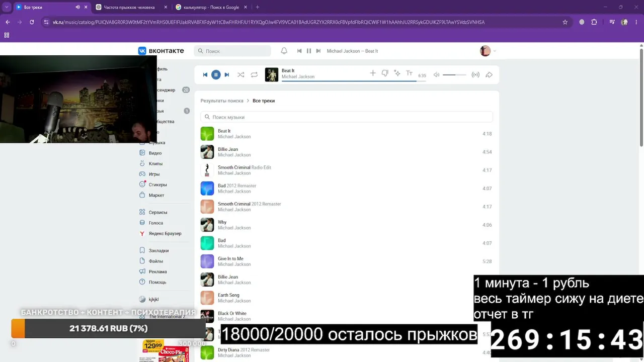Focus the top Поиск search field

232,51
